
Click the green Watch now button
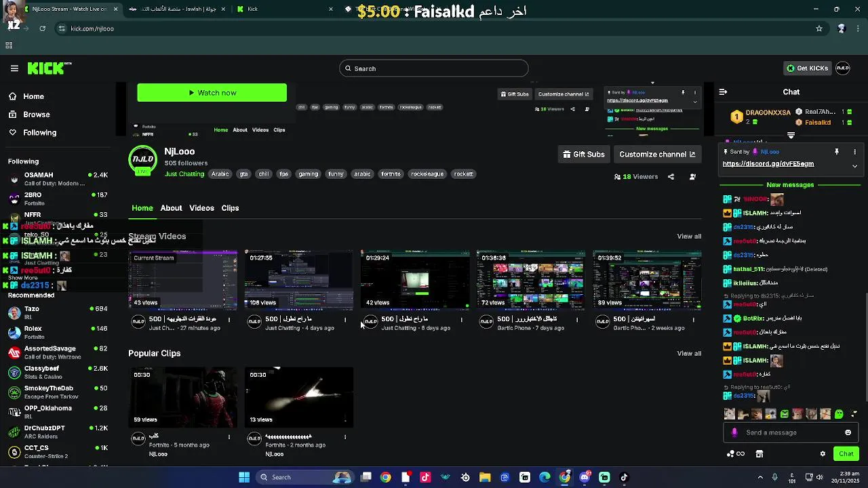[212, 93]
